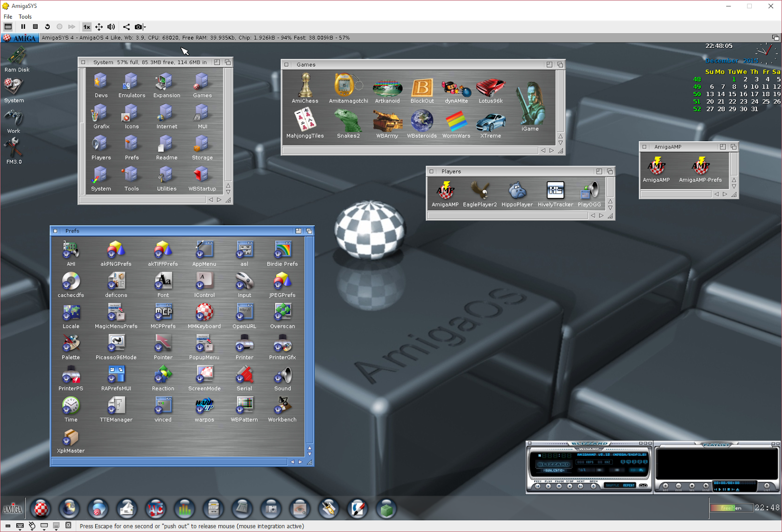Open HivelyTracker in Players window
Viewport: 782px width, 532px height.
(x=555, y=194)
